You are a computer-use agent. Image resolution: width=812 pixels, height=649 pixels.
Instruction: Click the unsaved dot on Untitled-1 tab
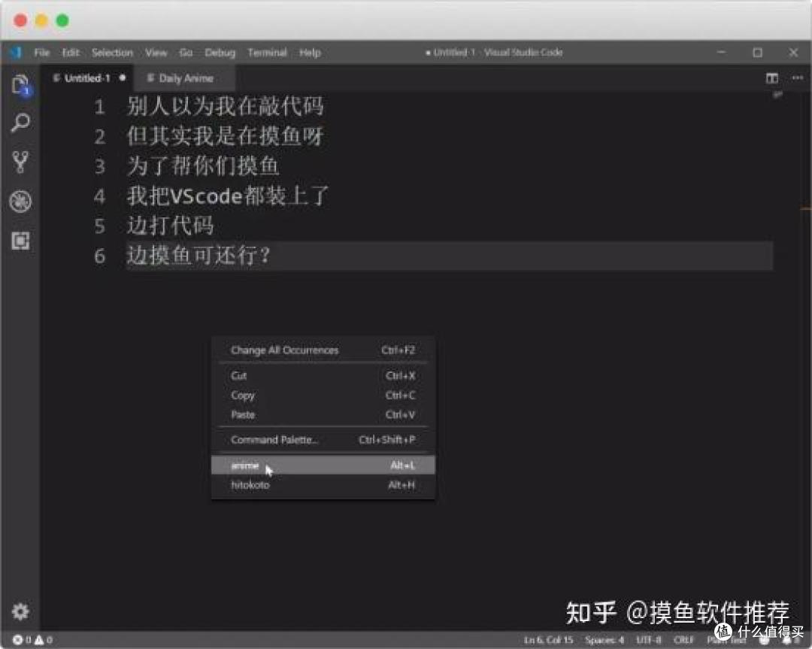click(123, 77)
